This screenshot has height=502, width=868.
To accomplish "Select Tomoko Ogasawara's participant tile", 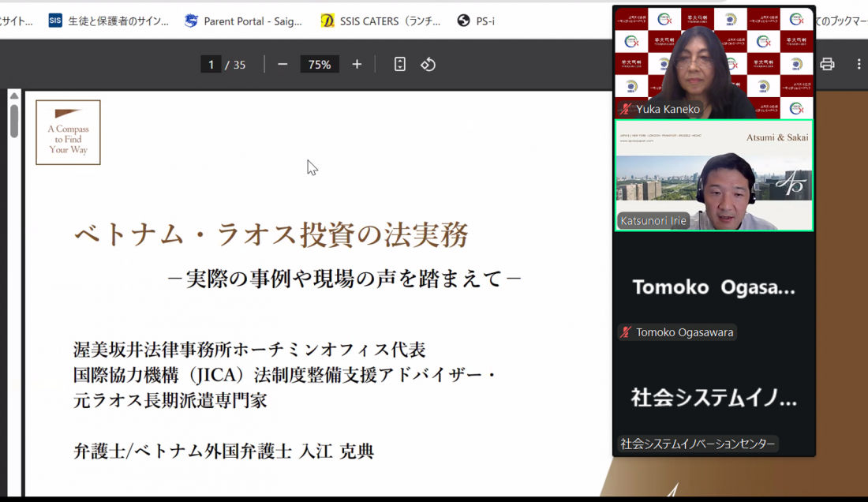I will 713,288.
